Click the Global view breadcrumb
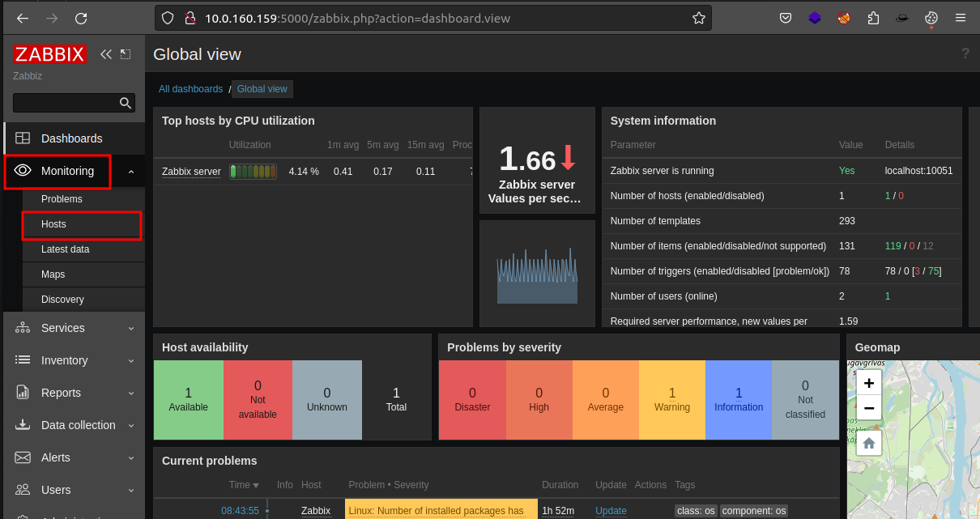The width and height of the screenshot is (980, 519). (x=262, y=89)
